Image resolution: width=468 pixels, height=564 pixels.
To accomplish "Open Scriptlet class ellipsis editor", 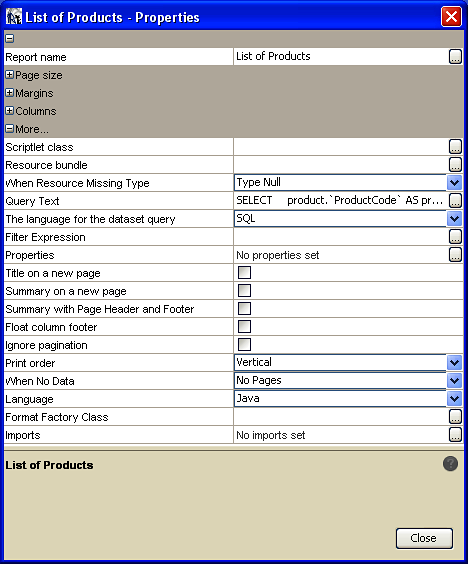I will point(455,147).
